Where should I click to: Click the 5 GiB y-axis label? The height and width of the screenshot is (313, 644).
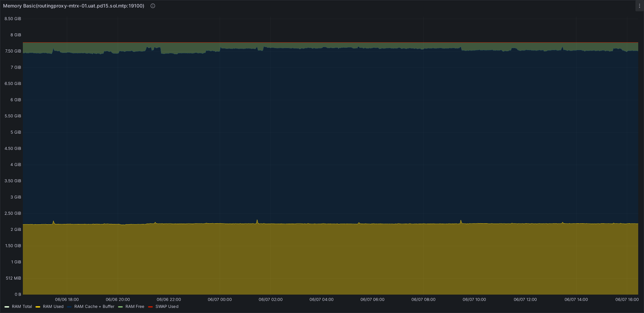click(16, 132)
